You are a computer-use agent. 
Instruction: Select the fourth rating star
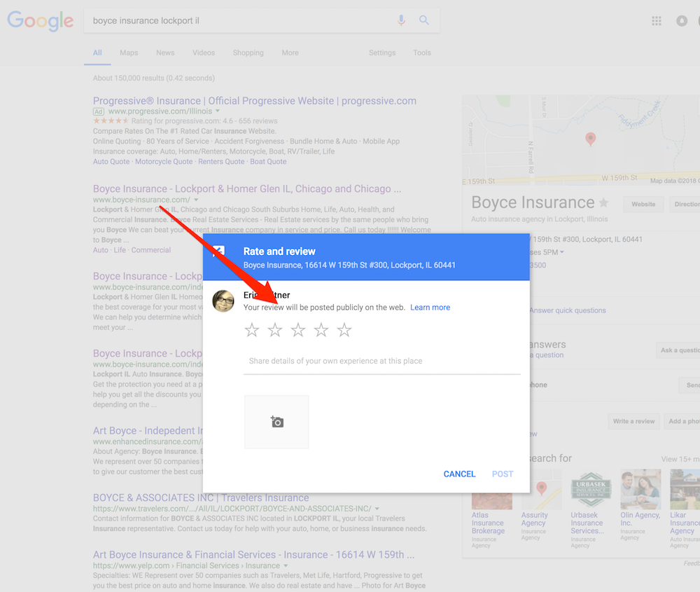click(321, 330)
